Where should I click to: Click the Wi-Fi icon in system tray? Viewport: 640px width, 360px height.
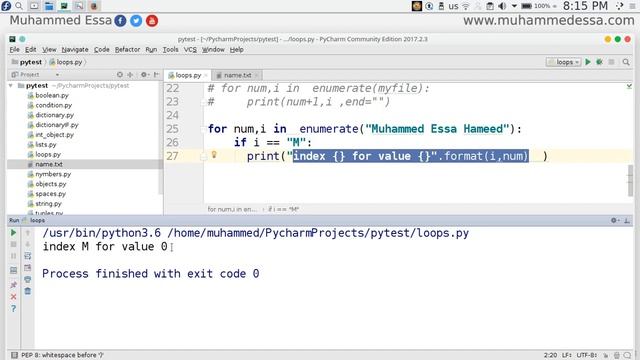coord(466,6)
